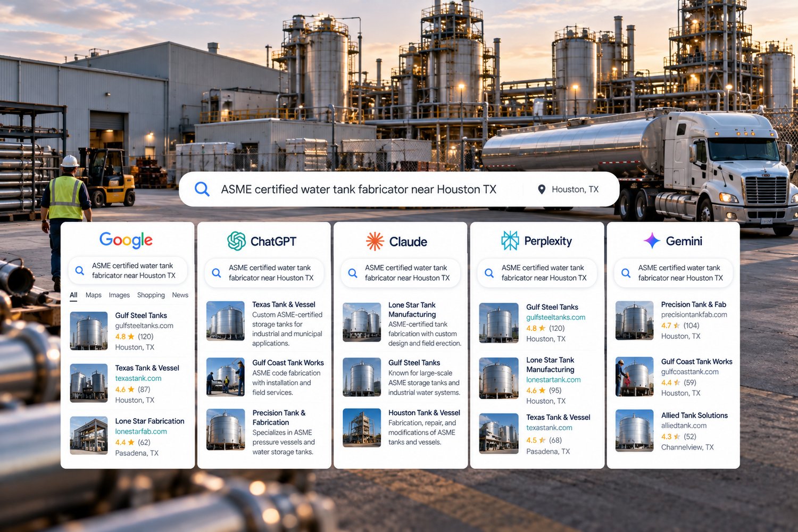Screen dimensions: 798x532
Task: Open the Texas Tank & Vessel title in the ChatGPT card
Action: (284, 304)
